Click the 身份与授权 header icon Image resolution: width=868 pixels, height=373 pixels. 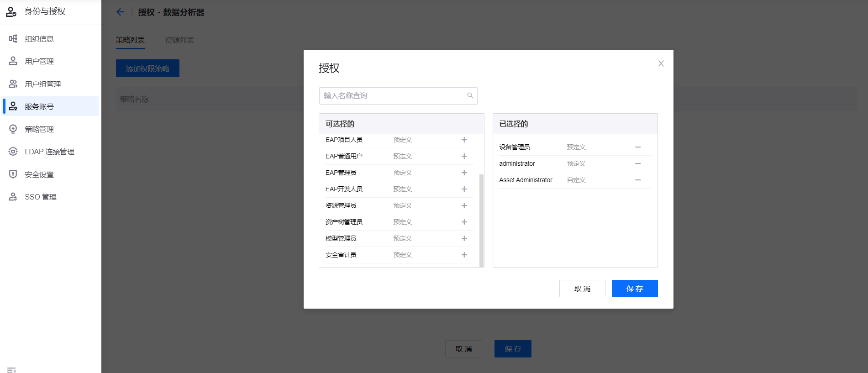tap(11, 12)
